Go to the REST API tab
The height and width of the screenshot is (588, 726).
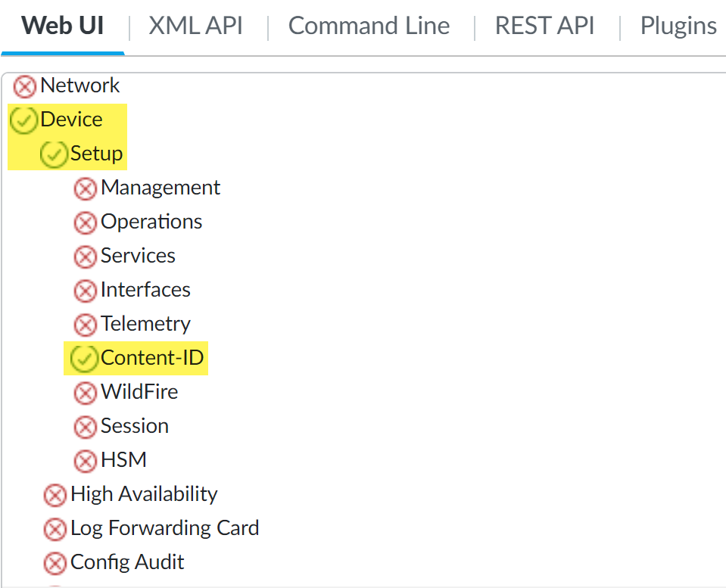(x=544, y=26)
